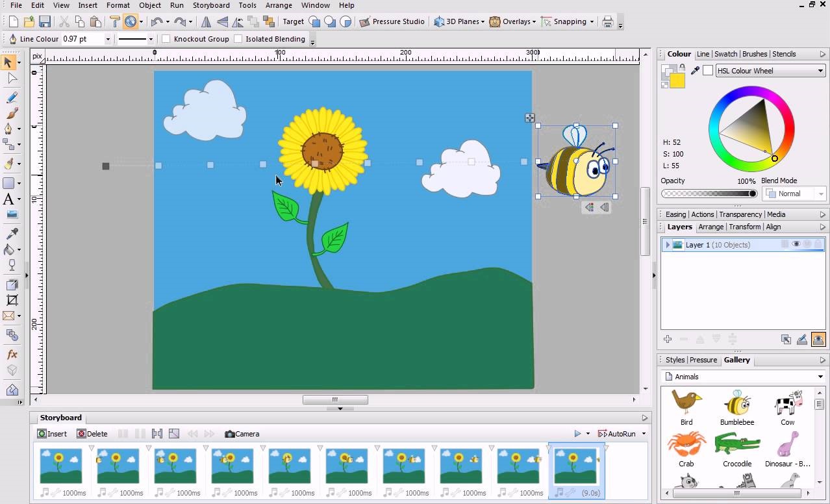Viewport: 830px width, 504px height.
Task: Click the Opacity slider
Action: [709, 194]
